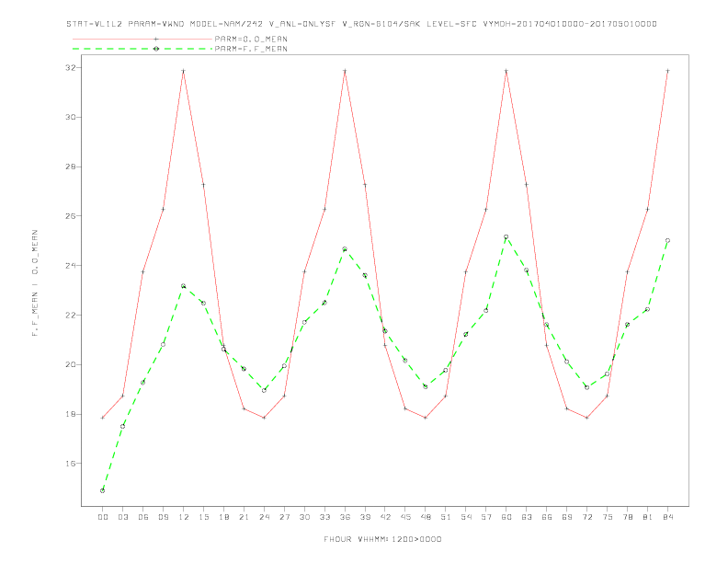Click x-axis tick label 15

pos(203,517)
